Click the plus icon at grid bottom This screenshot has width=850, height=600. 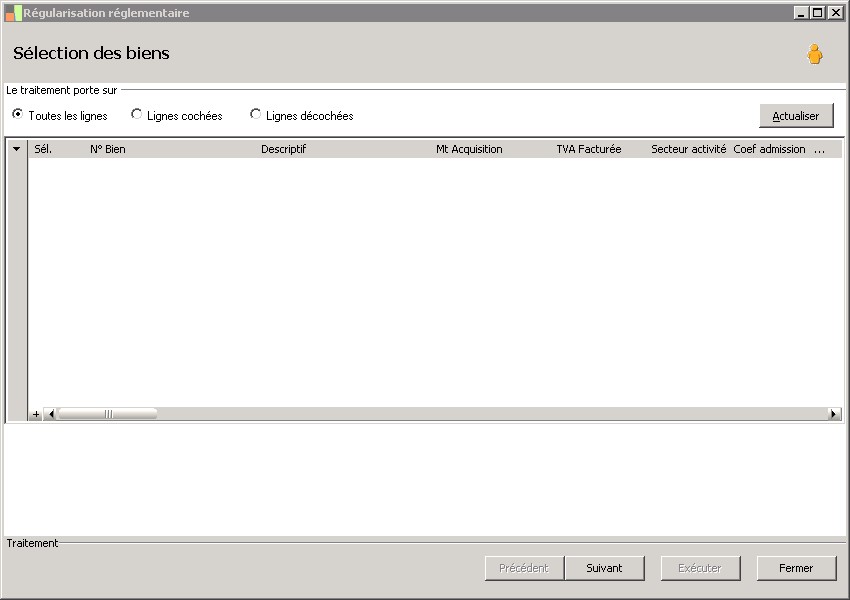(x=36, y=414)
